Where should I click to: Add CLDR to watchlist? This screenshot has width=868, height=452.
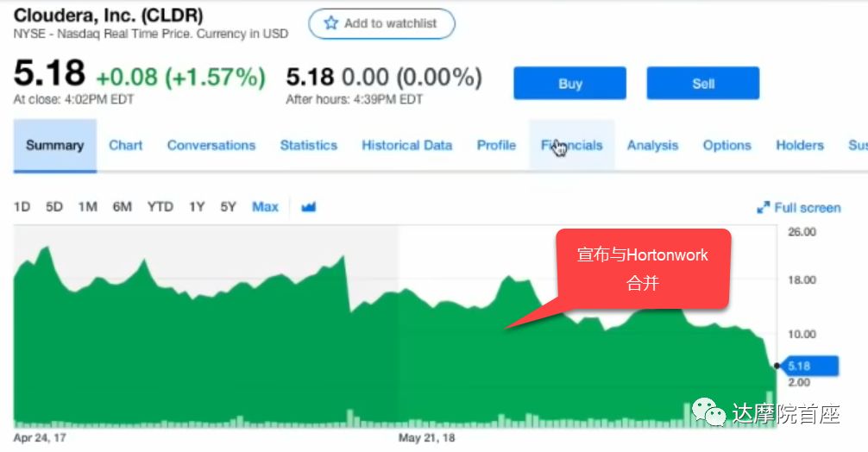381,23
